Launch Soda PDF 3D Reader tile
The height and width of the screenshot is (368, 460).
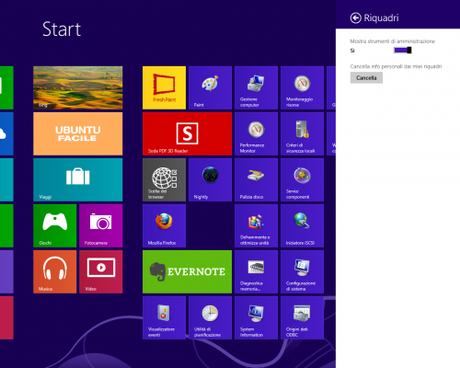pos(187,134)
